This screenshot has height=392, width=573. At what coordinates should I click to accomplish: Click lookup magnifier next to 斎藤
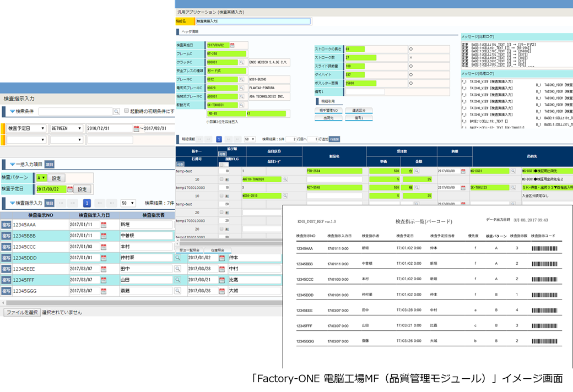click(x=177, y=291)
